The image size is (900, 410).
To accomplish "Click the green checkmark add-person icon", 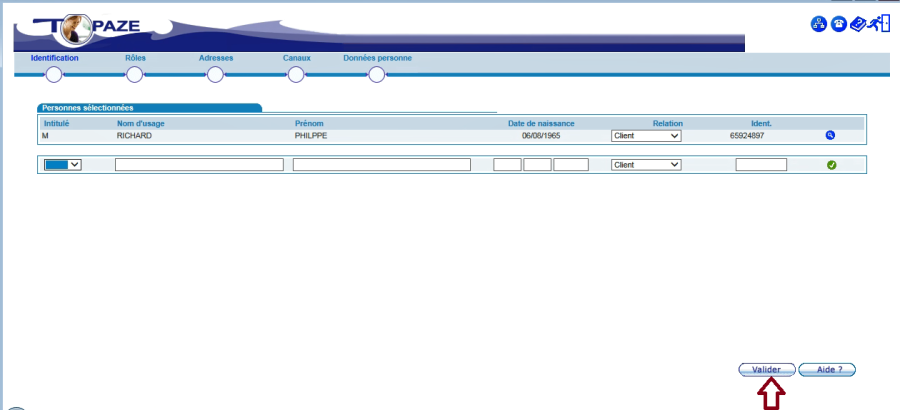I will pyautogui.click(x=831, y=165).
